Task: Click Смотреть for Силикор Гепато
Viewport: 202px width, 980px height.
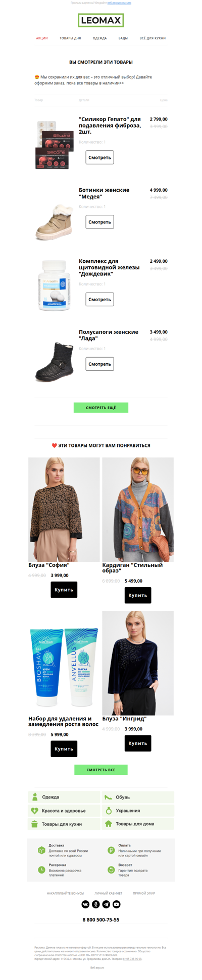Action: tap(99, 157)
